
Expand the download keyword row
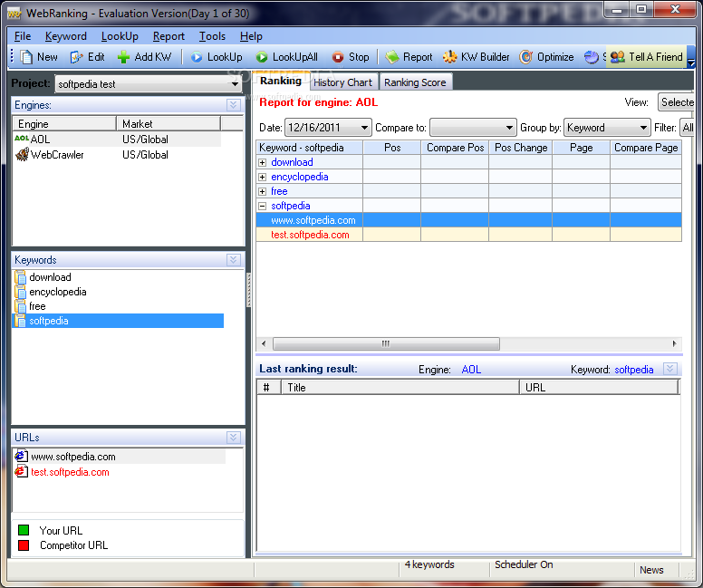(x=263, y=162)
